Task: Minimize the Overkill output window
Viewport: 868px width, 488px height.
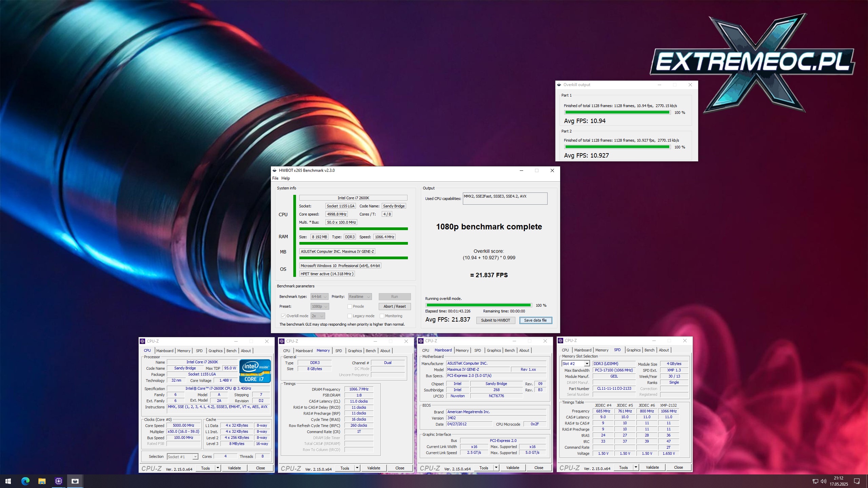Action: [x=659, y=85]
